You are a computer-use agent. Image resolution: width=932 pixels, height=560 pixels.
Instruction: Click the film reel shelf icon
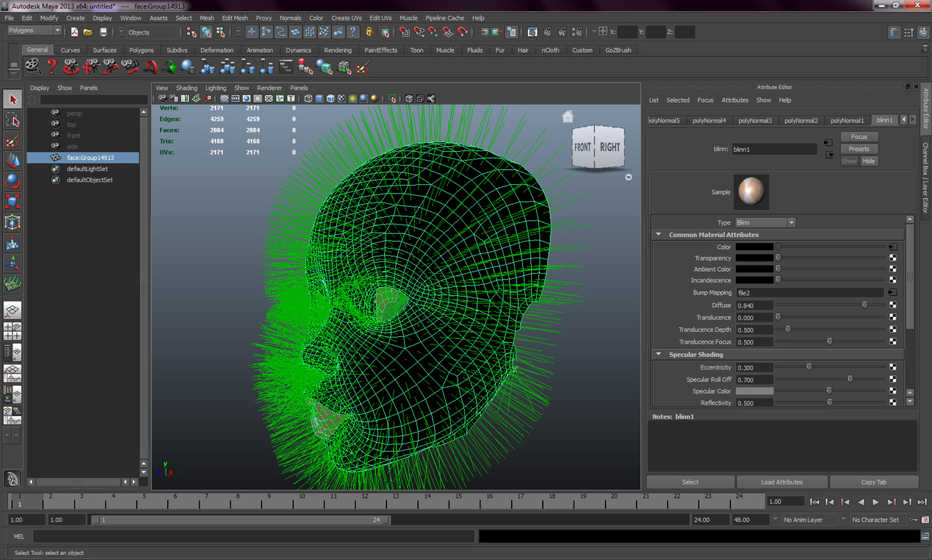[x=33, y=67]
